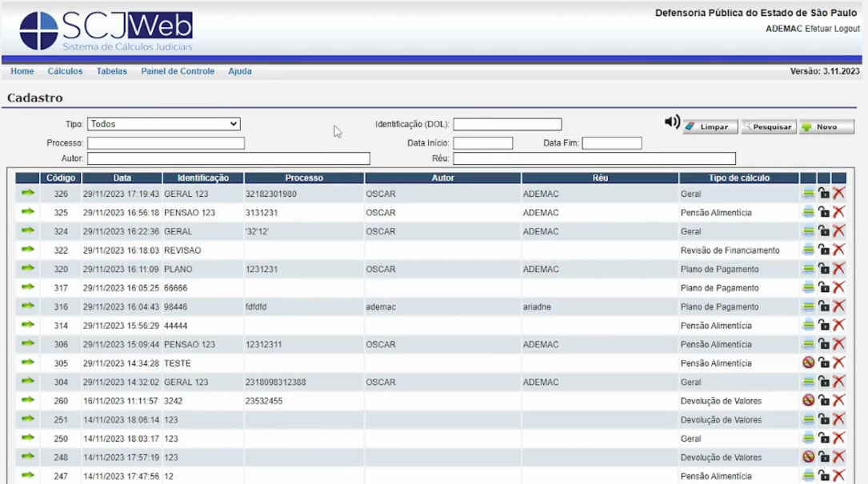This screenshot has width=868, height=484.
Task: Open the Tabelas menu
Action: (x=112, y=71)
